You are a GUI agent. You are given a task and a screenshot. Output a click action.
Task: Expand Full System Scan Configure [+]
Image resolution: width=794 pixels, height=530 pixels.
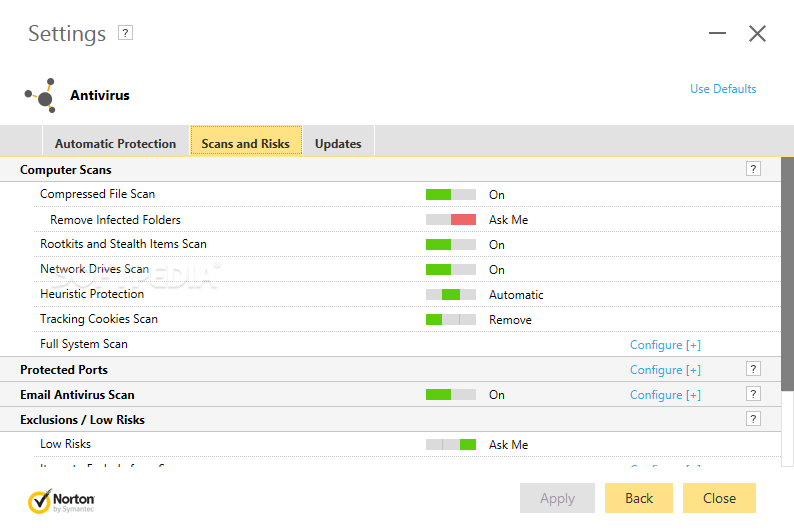[x=665, y=345]
